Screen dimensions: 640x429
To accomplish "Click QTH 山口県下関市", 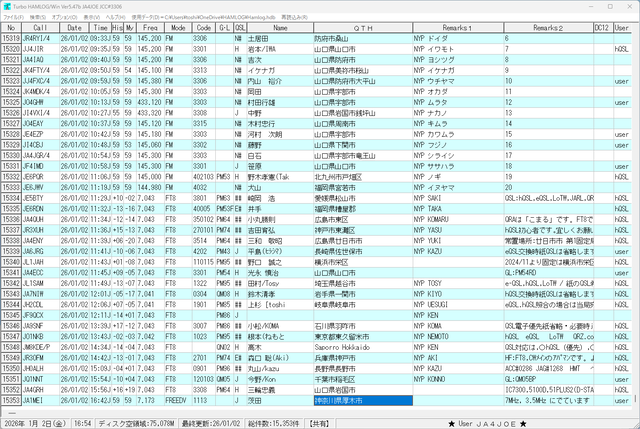I will (335, 145).
